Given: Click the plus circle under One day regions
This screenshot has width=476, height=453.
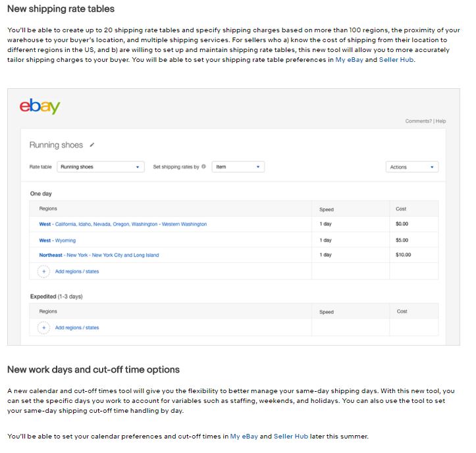Looking at the screenshot, I should [43, 271].
